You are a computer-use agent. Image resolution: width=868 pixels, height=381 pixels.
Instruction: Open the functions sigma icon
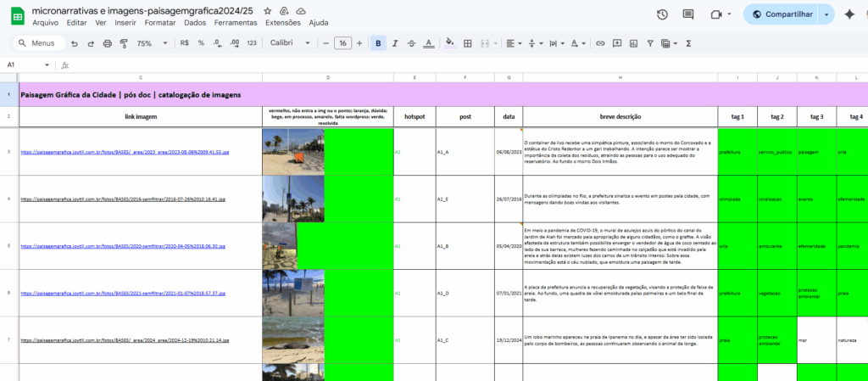pyautogui.click(x=688, y=43)
